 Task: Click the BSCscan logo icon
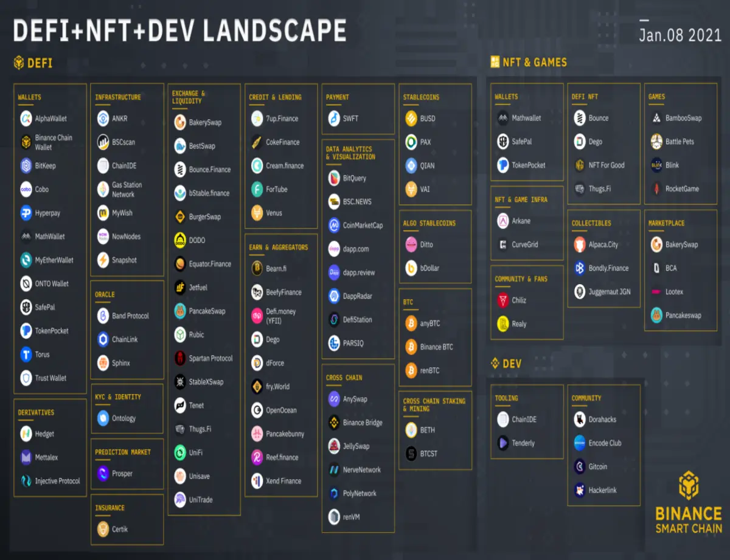[x=103, y=142]
